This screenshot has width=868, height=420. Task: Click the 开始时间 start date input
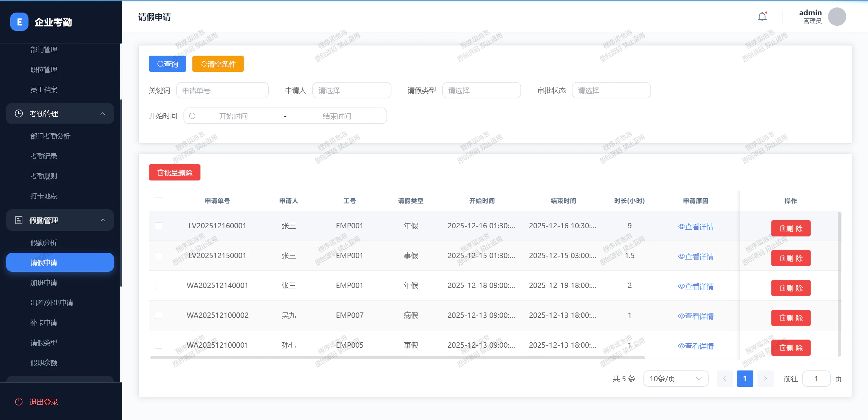[233, 116]
